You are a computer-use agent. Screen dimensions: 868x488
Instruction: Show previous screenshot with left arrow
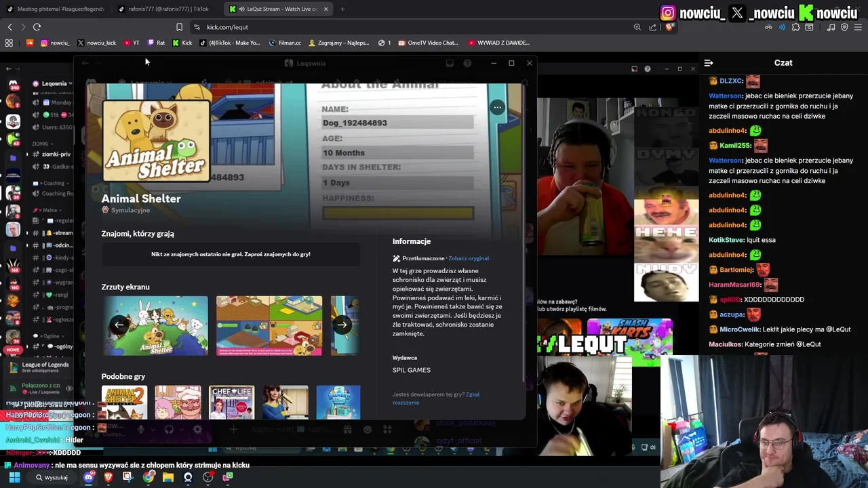coord(119,325)
